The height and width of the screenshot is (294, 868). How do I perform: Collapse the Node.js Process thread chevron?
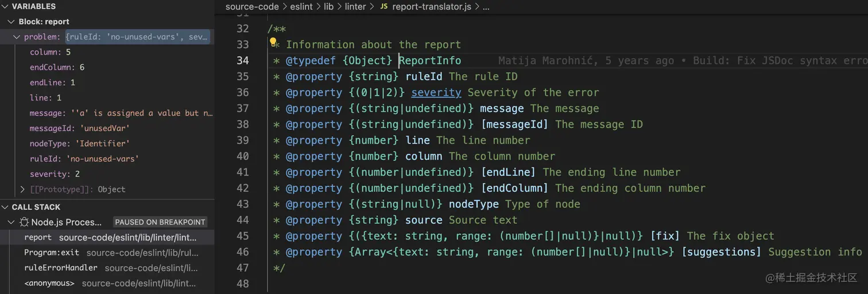coord(11,222)
